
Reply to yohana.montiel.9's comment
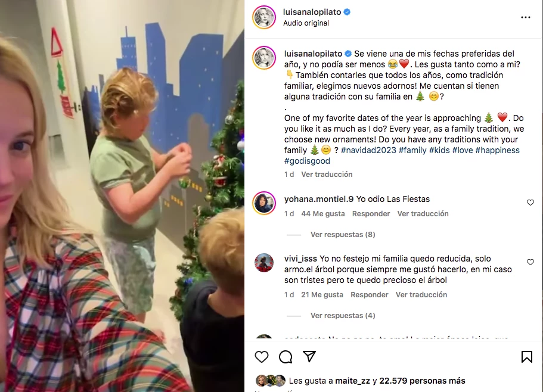point(371,214)
